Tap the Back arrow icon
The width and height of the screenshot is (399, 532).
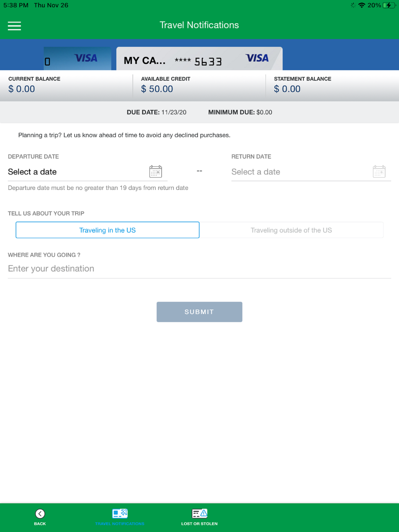(40, 514)
